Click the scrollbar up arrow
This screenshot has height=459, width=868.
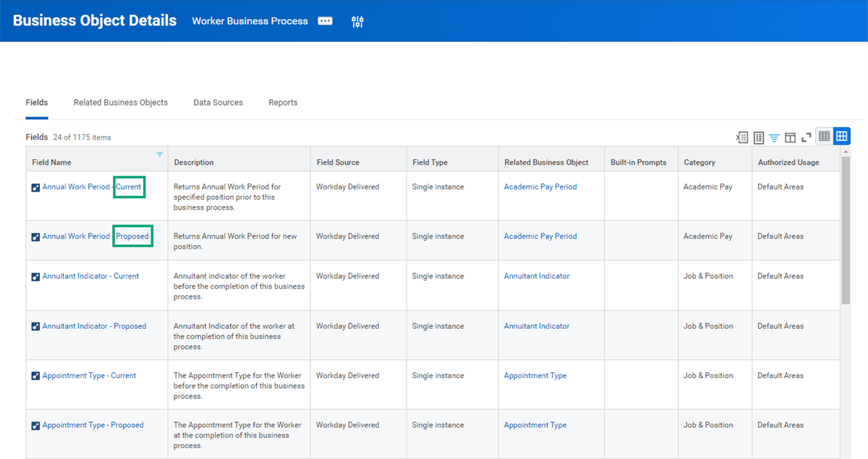[x=846, y=151]
